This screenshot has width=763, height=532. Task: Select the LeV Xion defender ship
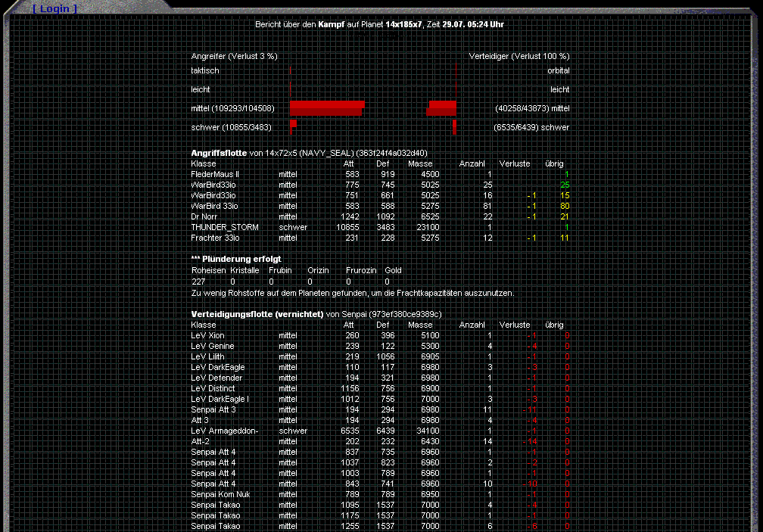pyautogui.click(x=207, y=335)
